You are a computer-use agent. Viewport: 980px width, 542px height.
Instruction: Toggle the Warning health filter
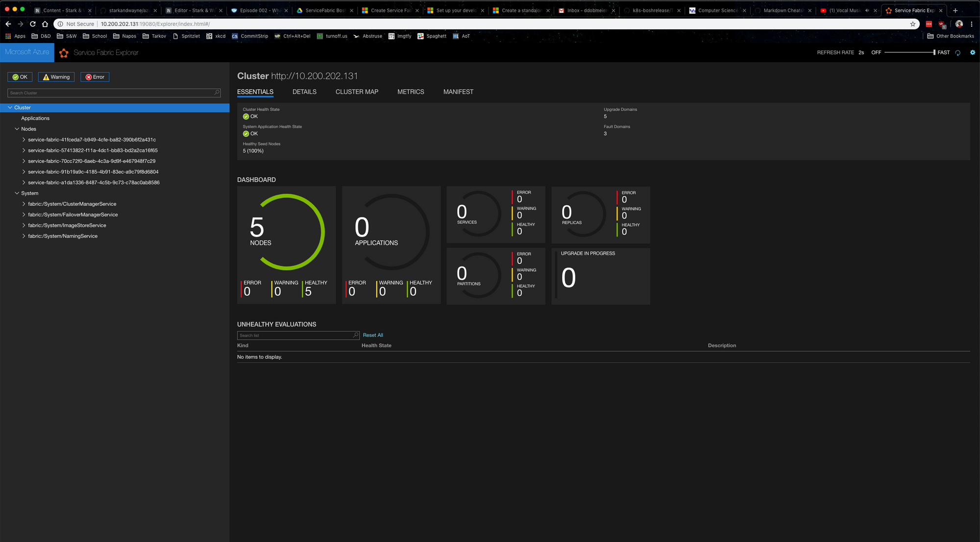click(56, 77)
